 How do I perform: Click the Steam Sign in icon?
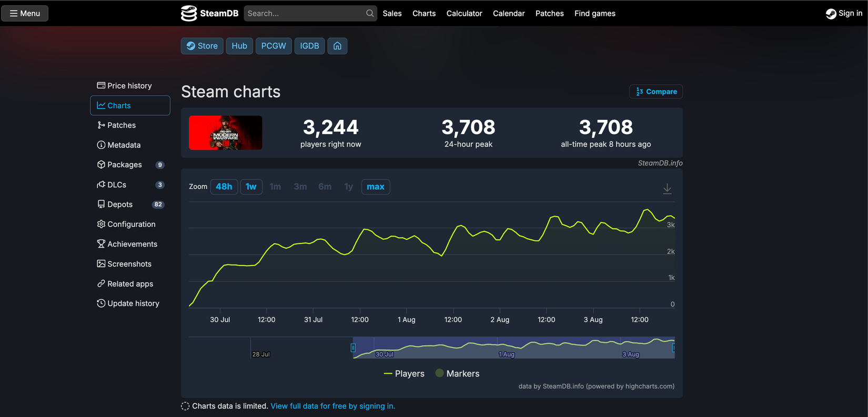[x=831, y=14]
